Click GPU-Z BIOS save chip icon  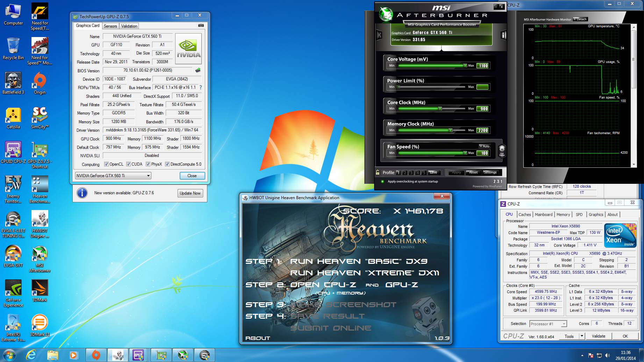[198, 70]
